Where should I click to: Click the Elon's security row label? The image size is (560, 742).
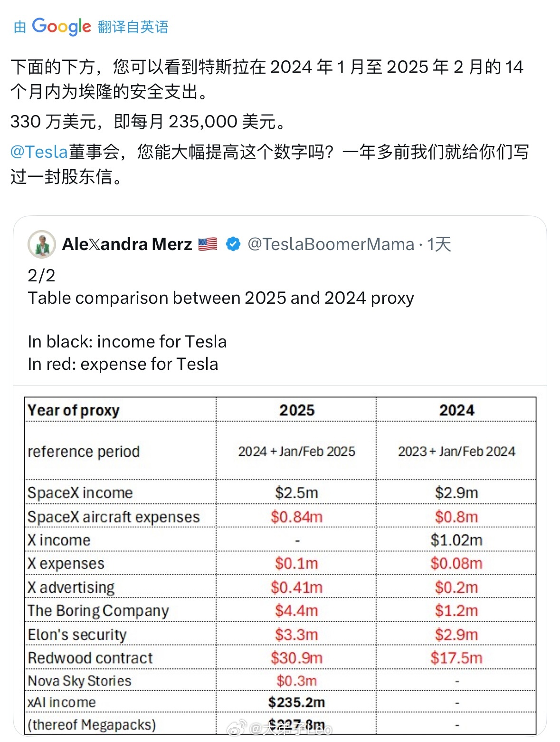[77, 635]
